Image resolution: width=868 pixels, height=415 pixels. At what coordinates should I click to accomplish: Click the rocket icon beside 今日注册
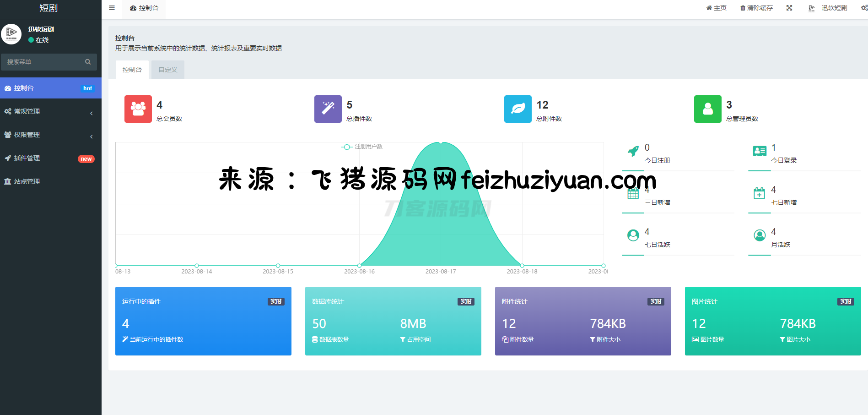click(x=633, y=151)
